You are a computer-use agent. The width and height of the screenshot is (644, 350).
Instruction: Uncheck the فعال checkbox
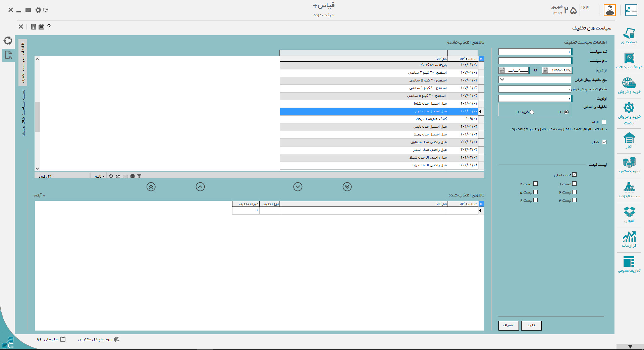pyautogui.click(x=604, y=142)
